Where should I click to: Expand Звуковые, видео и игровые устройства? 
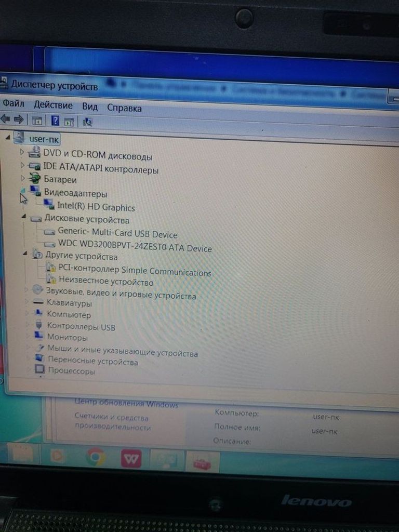click(26, 289)
